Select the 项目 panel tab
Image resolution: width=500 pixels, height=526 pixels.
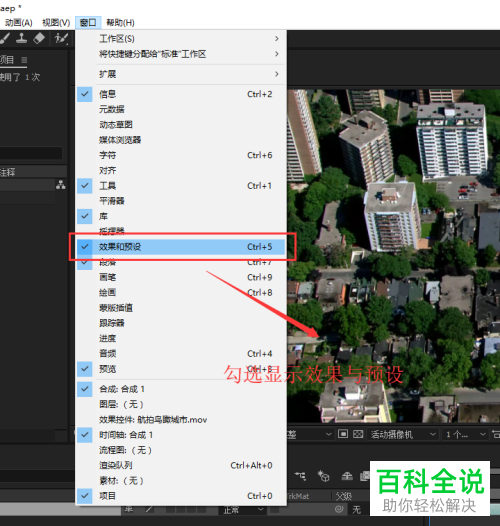tap(7, 60)
